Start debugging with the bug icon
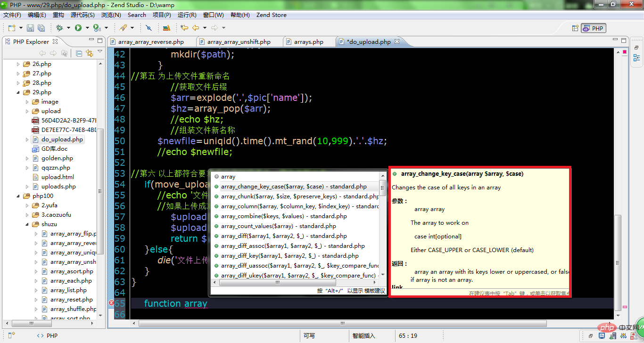 [x=59, y=28]
